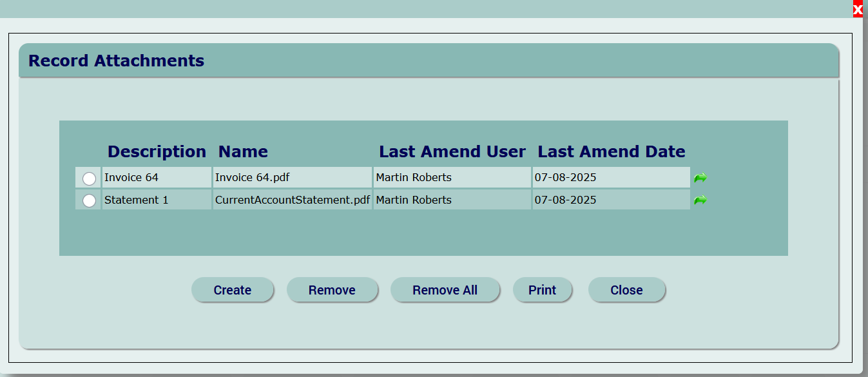
Task: Click the Name column header
Action: (x=243, y=152)
